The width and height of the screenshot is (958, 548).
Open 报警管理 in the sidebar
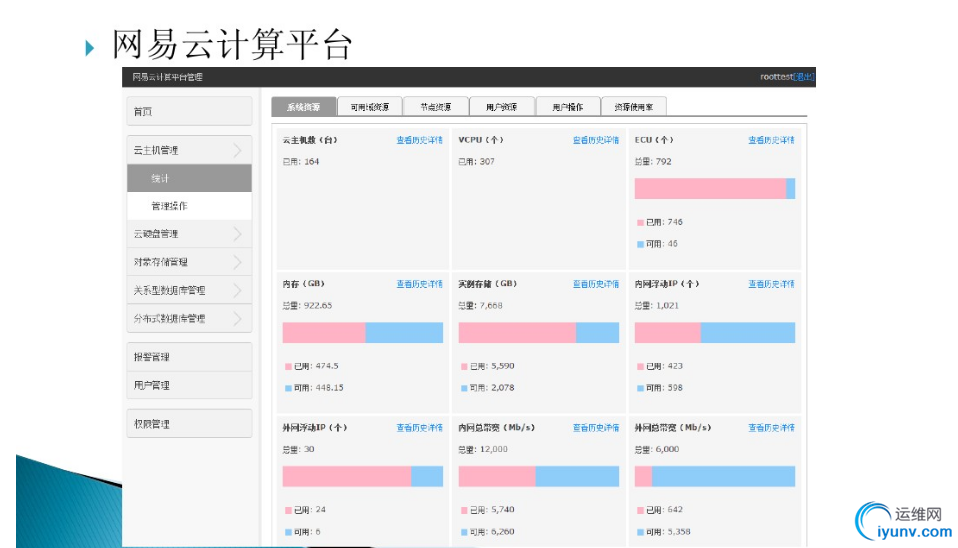(189, 357)
